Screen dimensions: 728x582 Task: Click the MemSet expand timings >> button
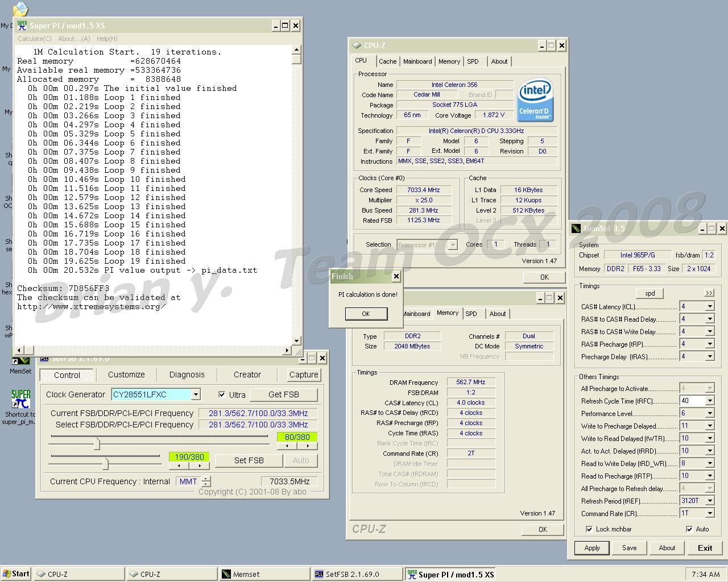pyautogui.click(x=709, y=293)
